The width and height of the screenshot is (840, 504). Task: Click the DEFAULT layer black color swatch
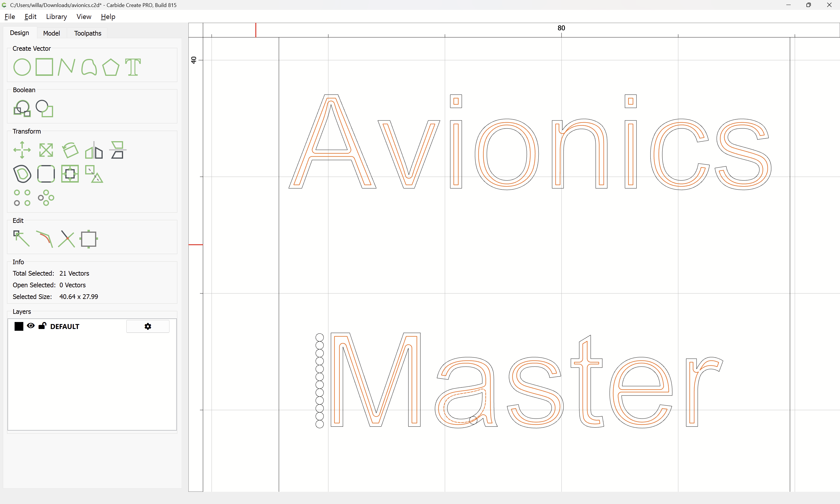pyautogui.click(x=19, y=326)
